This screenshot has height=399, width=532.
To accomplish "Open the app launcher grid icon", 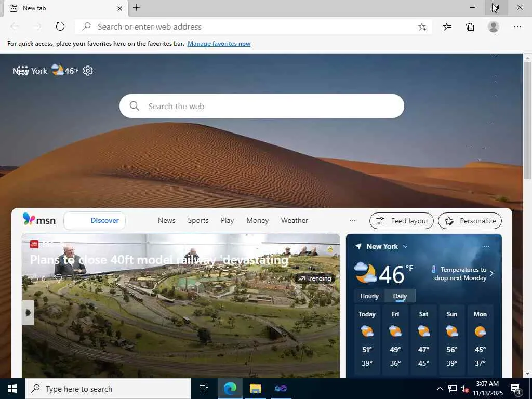I will coord(22,71).
